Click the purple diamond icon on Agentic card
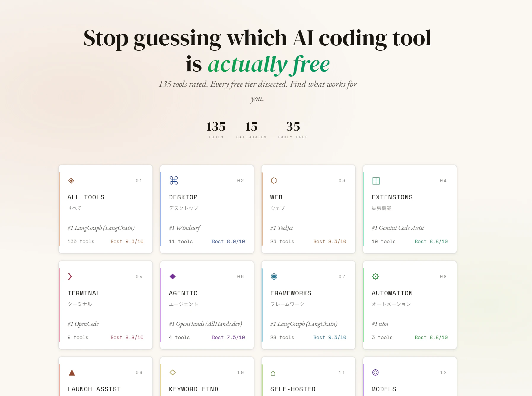This screenshot has height=396, width=532. [x=173, y=276]
